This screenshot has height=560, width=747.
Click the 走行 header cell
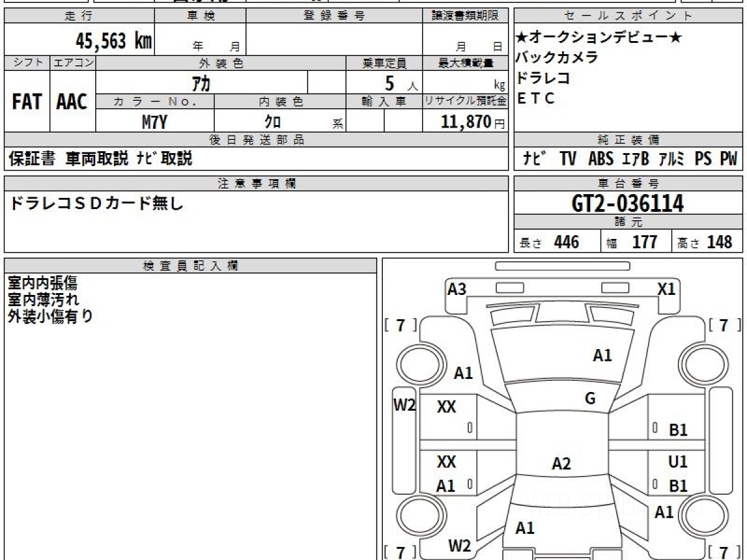(x=78, y=17)
